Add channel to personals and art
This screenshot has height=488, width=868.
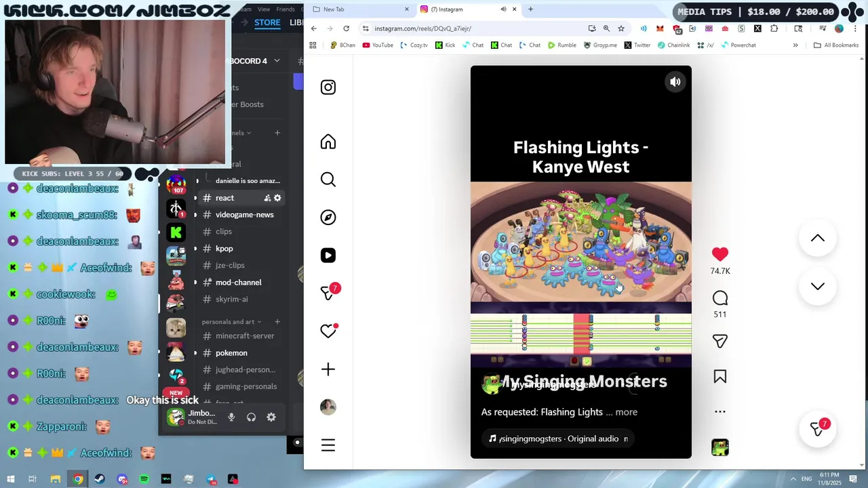pos(277,322)
